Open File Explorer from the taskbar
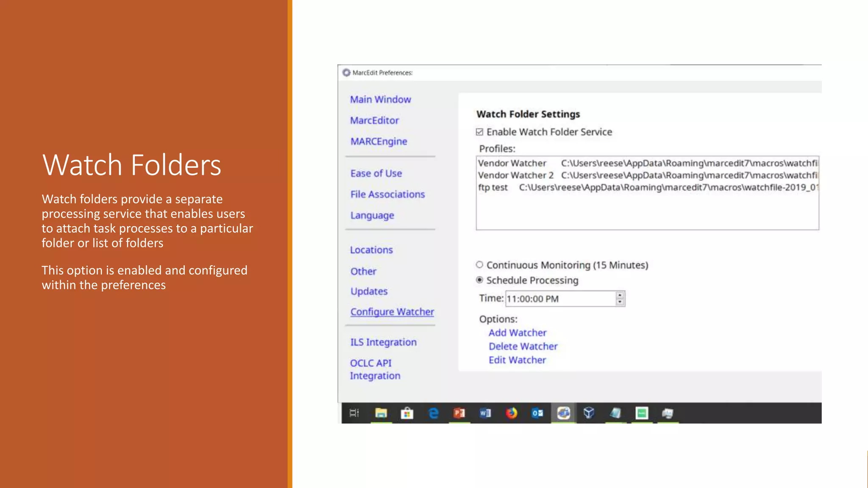Screen dimensions: 868x488 click(381, 413)
